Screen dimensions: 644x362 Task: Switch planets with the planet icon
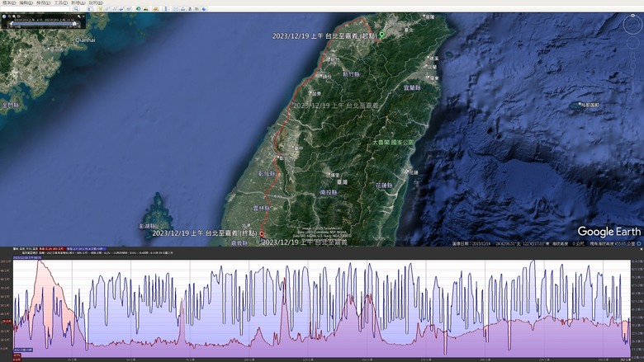coord(156,8)
